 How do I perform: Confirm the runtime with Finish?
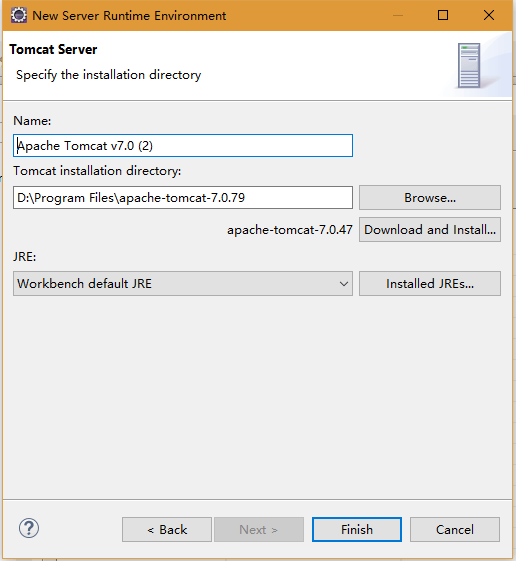tap(357, 530)
